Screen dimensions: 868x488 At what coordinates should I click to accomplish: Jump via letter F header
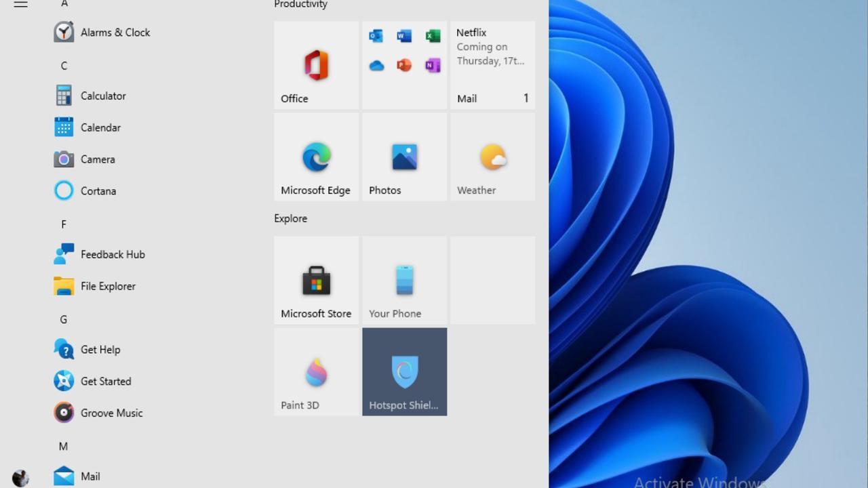64,224
